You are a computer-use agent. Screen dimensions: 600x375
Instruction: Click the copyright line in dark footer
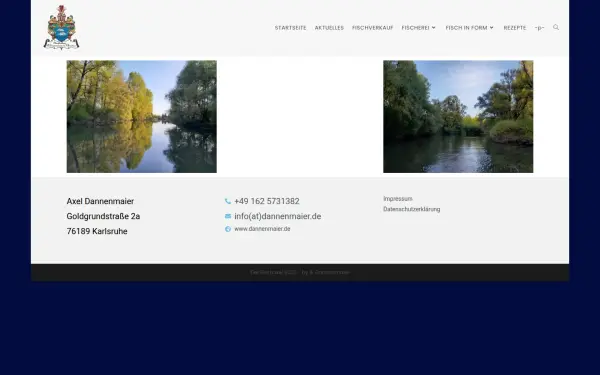[300, 272]
